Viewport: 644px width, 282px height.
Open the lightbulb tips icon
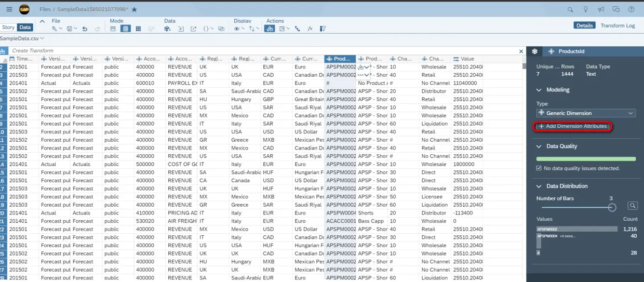(x=586, y=9)
